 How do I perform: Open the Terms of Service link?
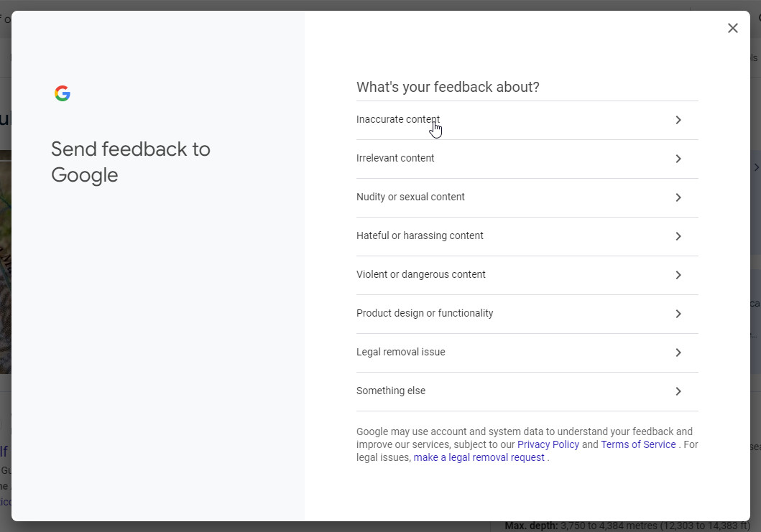pos(638,444)
